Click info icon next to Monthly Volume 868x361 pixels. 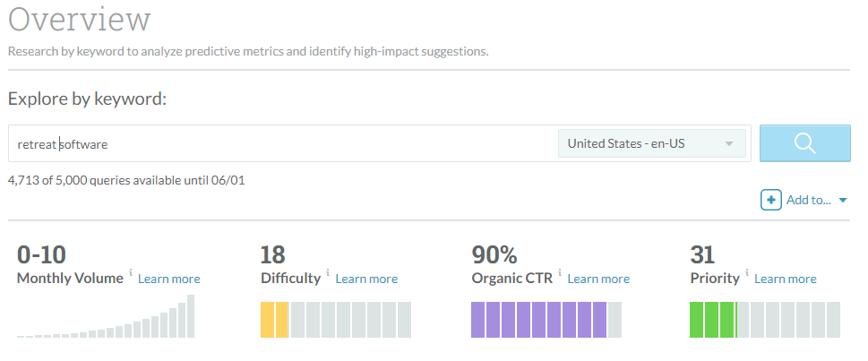tap(131, 273)
